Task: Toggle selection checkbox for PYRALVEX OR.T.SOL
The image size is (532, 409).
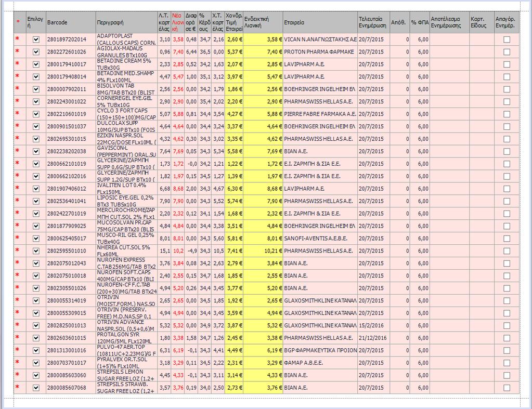Action: pyautogui.click(x=36, y=363)
